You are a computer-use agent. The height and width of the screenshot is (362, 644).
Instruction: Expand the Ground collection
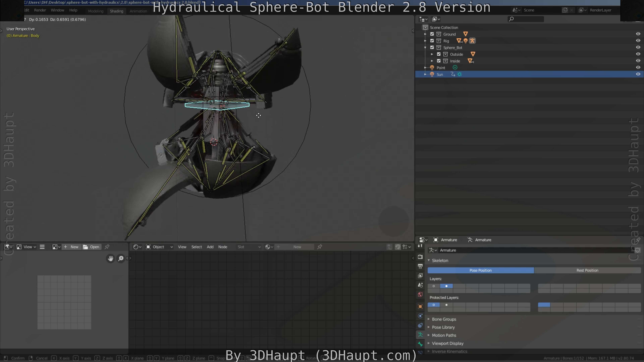(425, 34)
